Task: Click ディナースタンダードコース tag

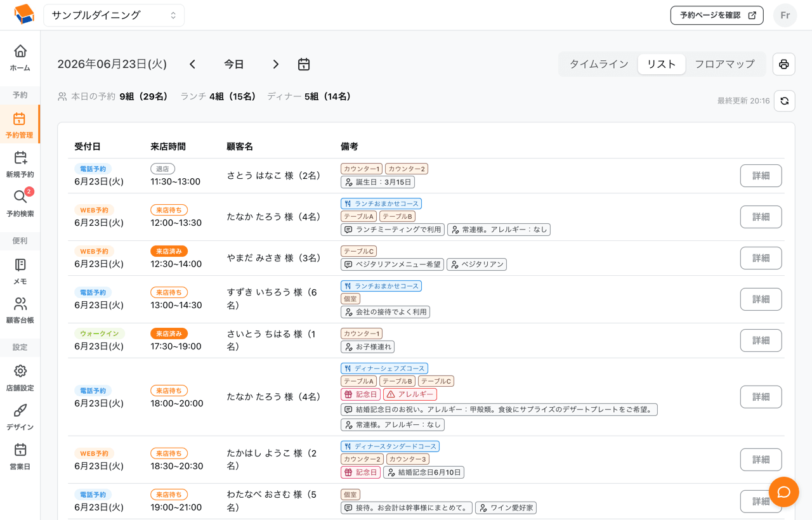Action: pyautogui.click(x=390, y=446)
